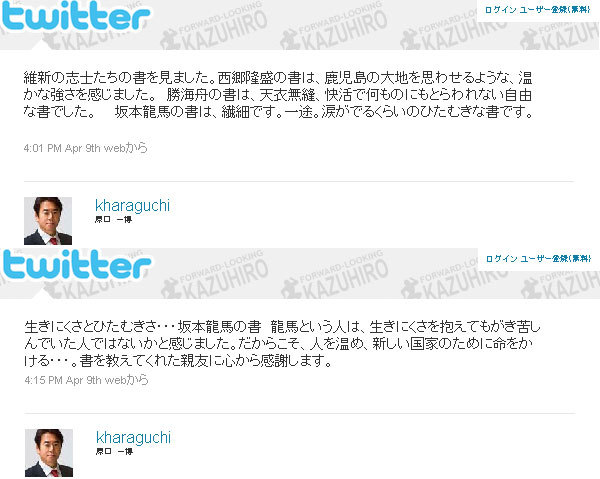Click the Twitter logo above the 4:15 PM tweet
Screen dimensions: 600x479
click(x=77, y=265)
